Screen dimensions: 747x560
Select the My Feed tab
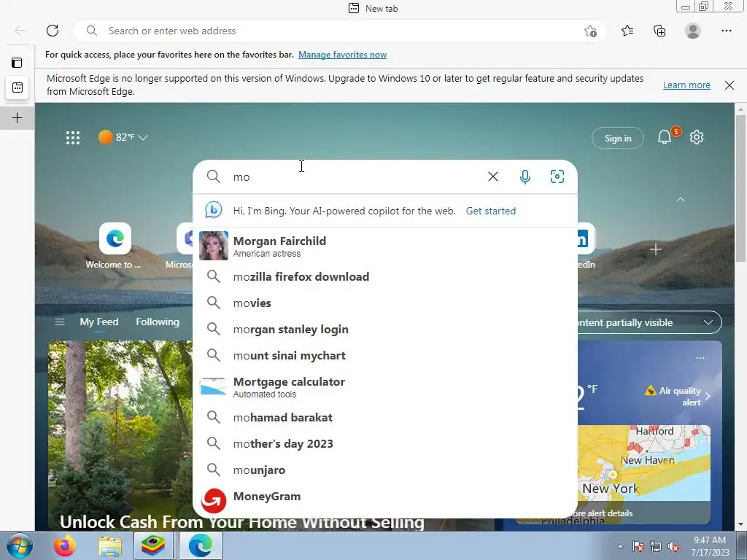99,322
